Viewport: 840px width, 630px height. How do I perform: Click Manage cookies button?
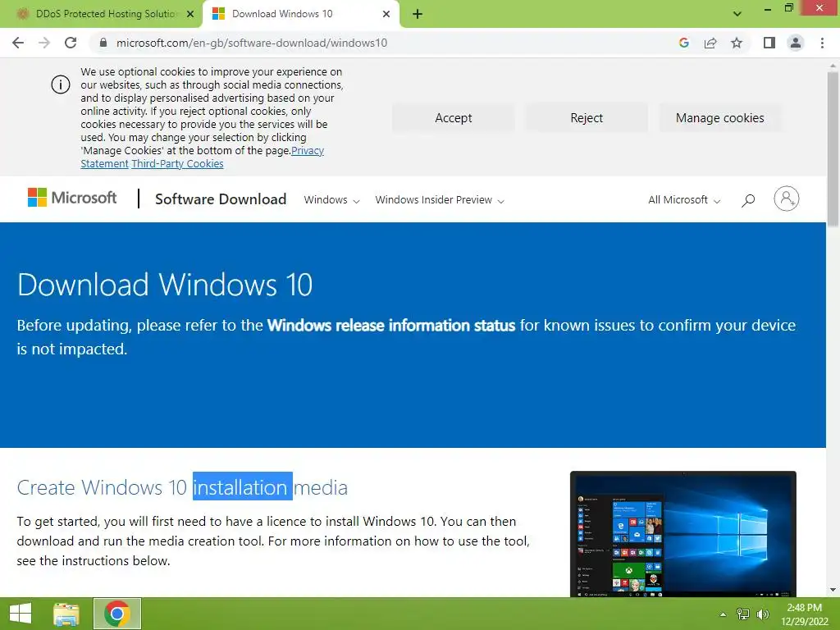720,118
